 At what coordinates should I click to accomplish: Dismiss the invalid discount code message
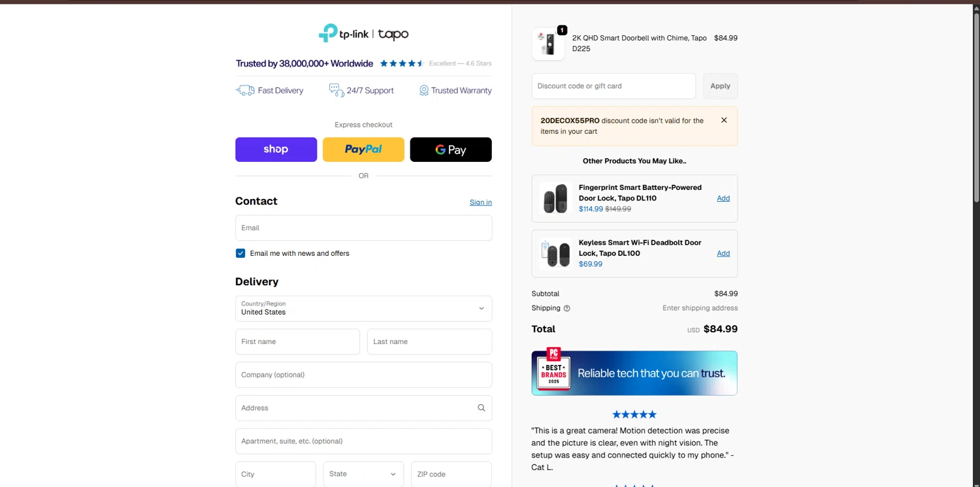coord(724,120)
